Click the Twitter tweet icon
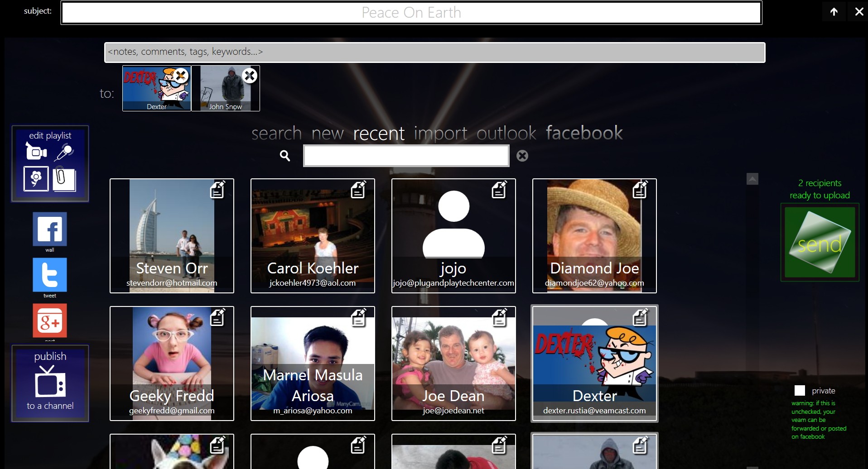The image size is (868, 469). coord(50,275)
